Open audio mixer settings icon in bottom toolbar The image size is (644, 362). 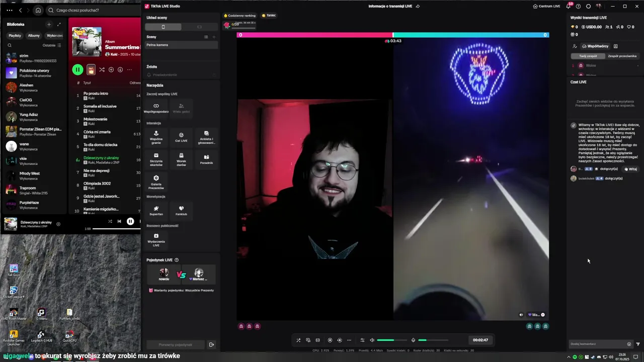[x=362, y=340]
